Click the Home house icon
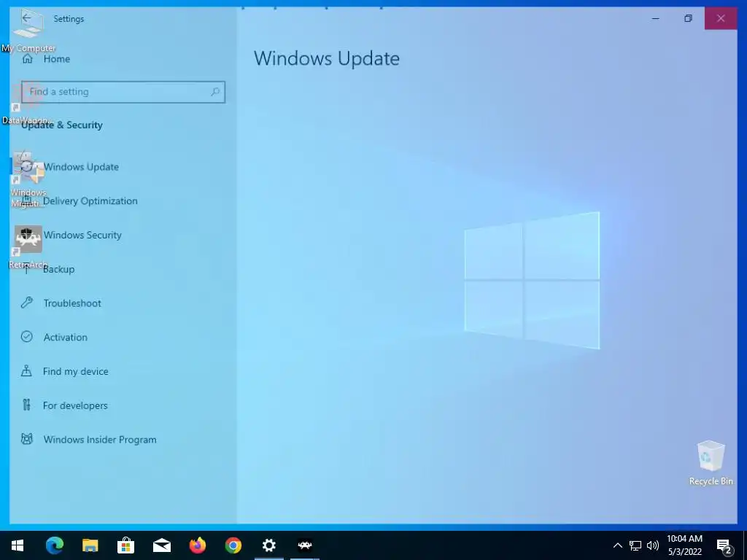This screenshot has width=747, height=560. point(27,59)
